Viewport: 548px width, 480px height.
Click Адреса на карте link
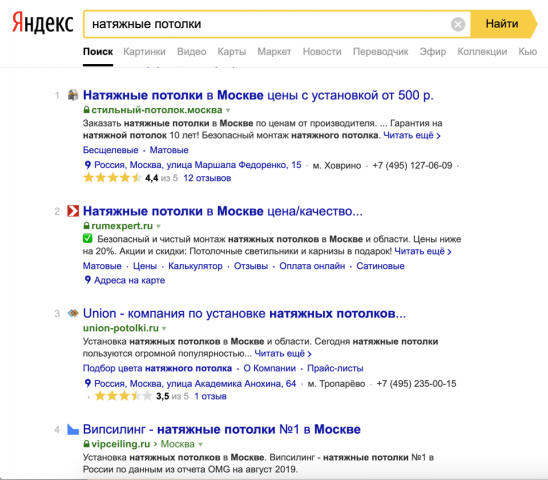tap(129, 280)
